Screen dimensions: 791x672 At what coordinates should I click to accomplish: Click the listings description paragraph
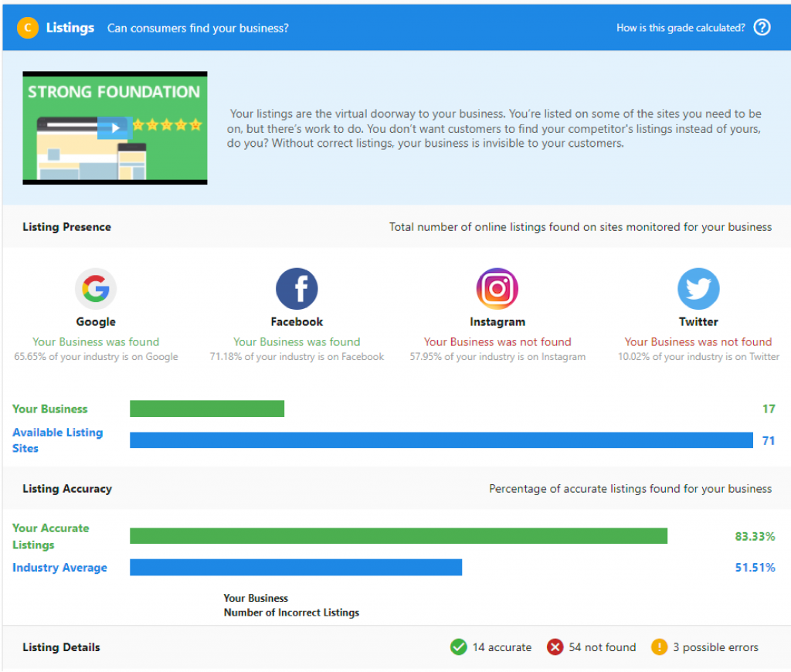click(x=494, y=129)
